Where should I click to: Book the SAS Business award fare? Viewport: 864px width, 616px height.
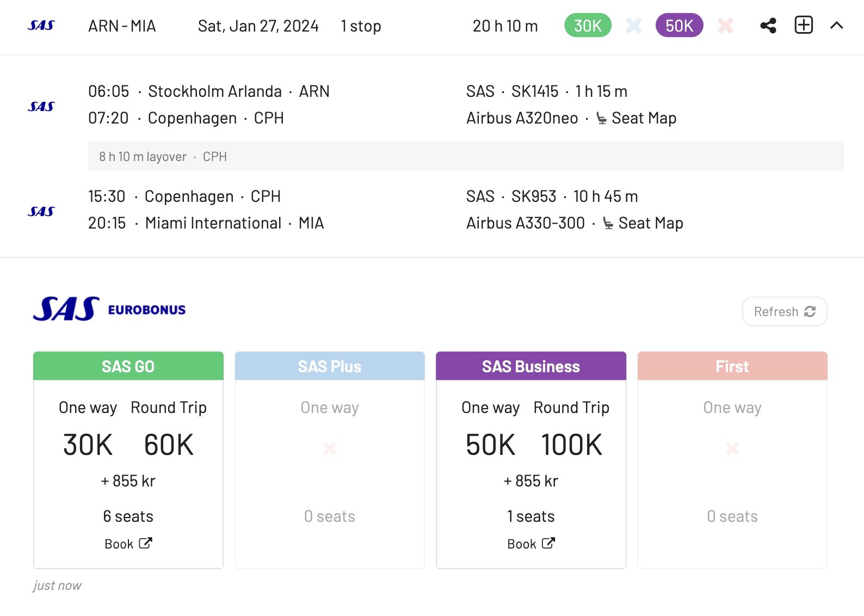(531, 544)
